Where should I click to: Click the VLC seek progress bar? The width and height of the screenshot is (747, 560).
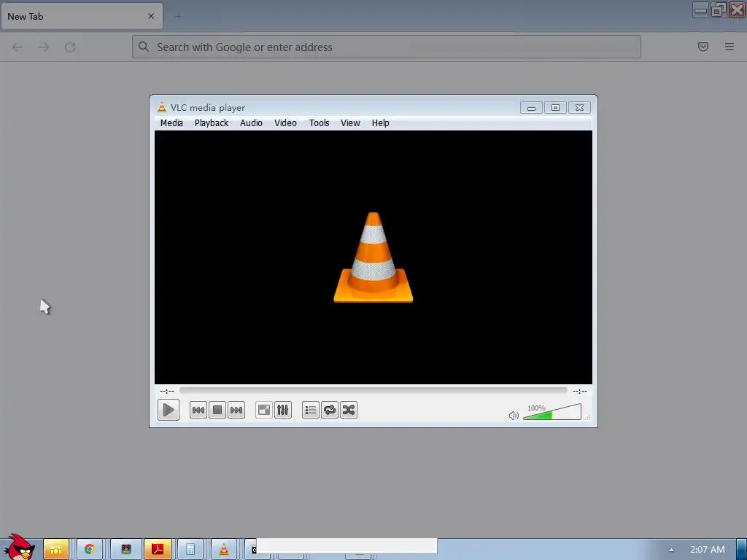coord(373,391)
